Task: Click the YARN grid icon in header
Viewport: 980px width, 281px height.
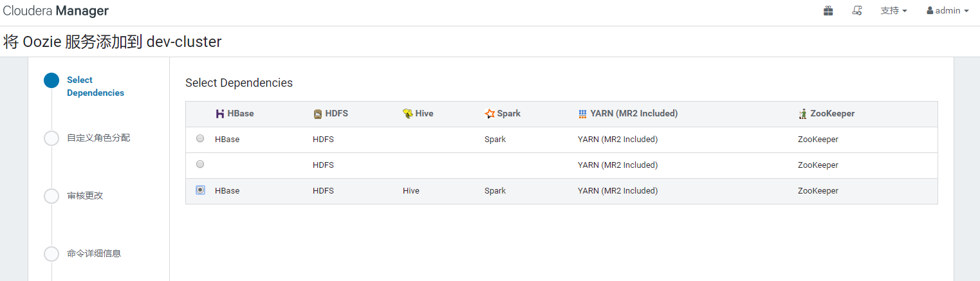Action: (x=582, y=114)
